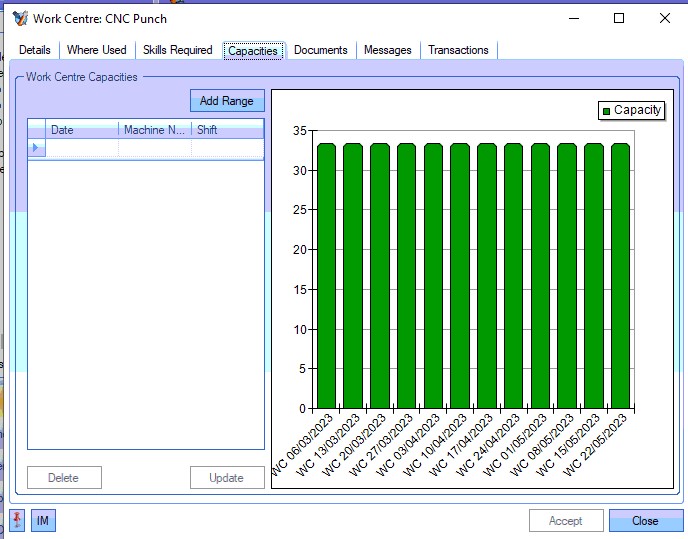Select the row indicator arrow in the grid
688x539 pixels.
tap(36, 148)
